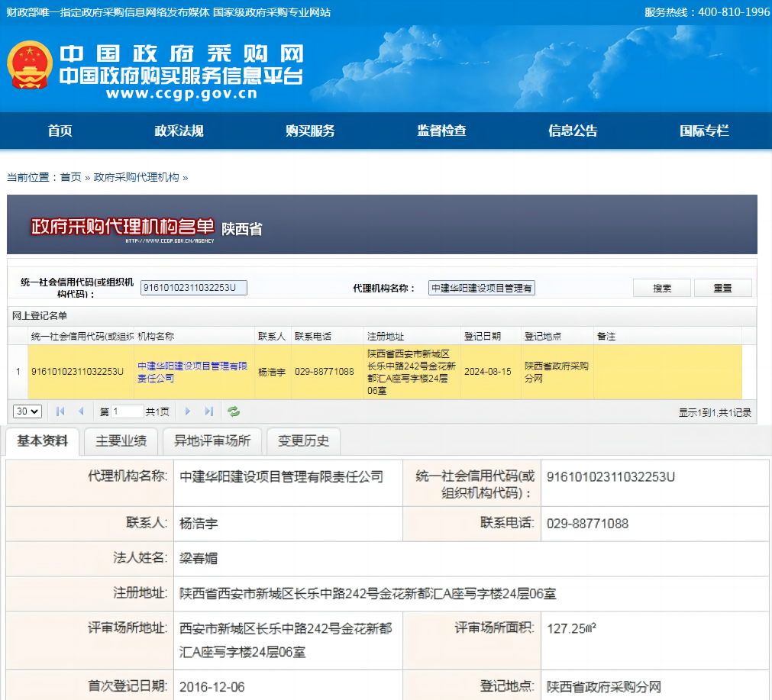Follow the 首页 breadcrumb link
Image resolution: width=772 pixels, height=700 pixels.
[70, 177]
